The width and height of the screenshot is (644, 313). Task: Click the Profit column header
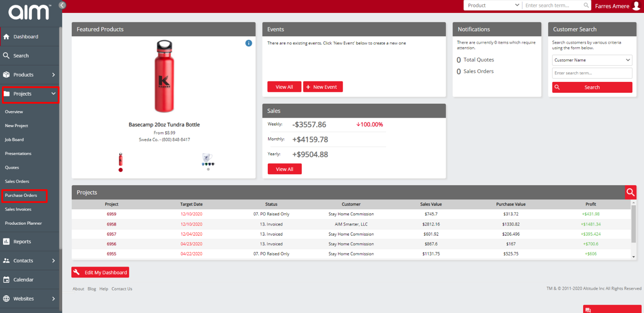(591, 204)
